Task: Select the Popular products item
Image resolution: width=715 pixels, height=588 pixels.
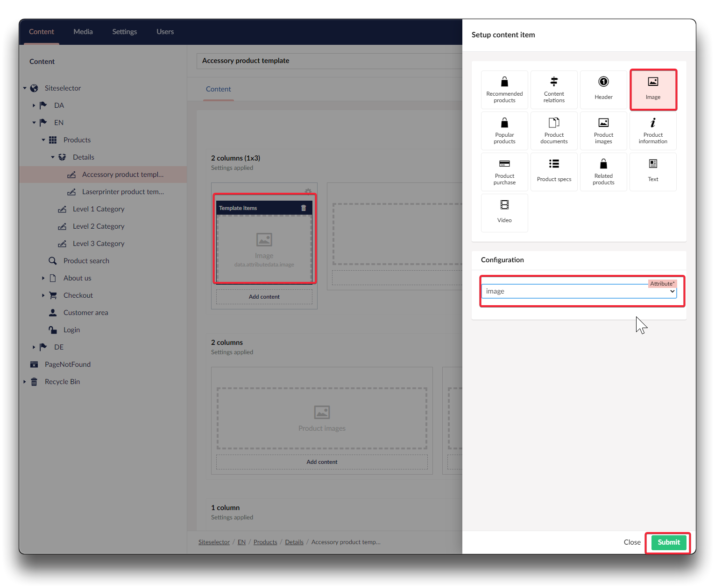Action: [x=504, y=131]
